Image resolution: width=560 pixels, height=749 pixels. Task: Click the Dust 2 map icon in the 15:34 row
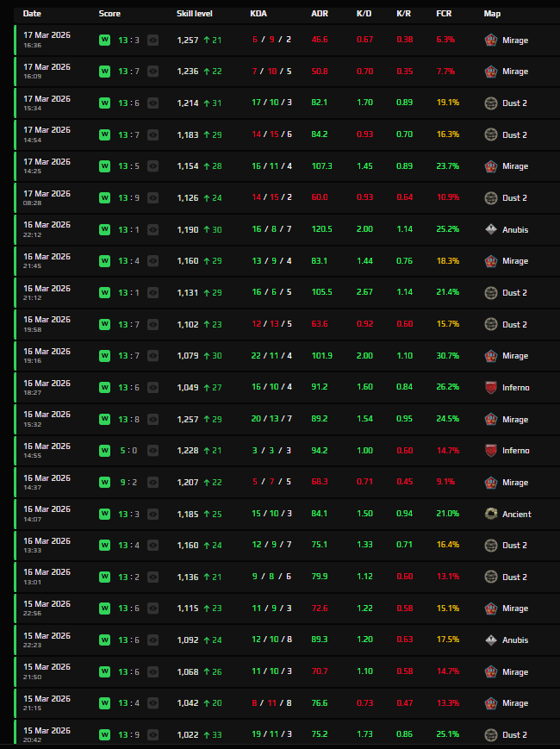point(491,103)
